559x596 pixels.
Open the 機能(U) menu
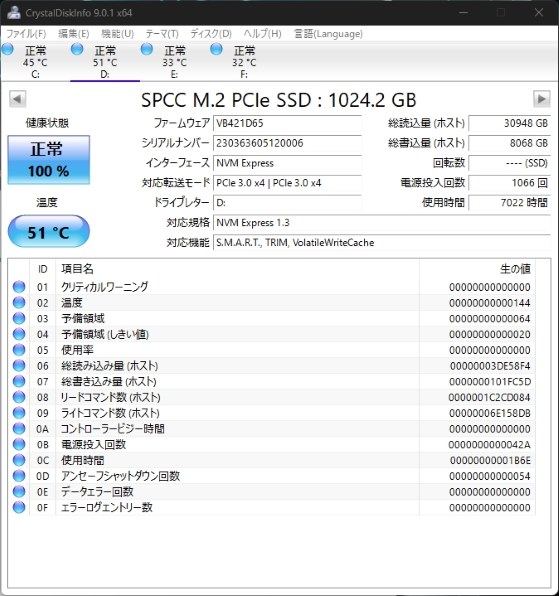[x=117, y=34]
